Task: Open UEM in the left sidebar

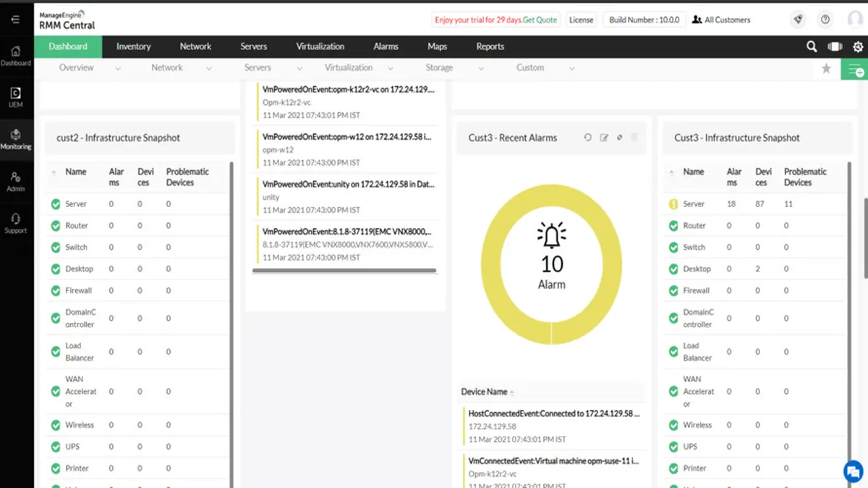Action: 16,97
